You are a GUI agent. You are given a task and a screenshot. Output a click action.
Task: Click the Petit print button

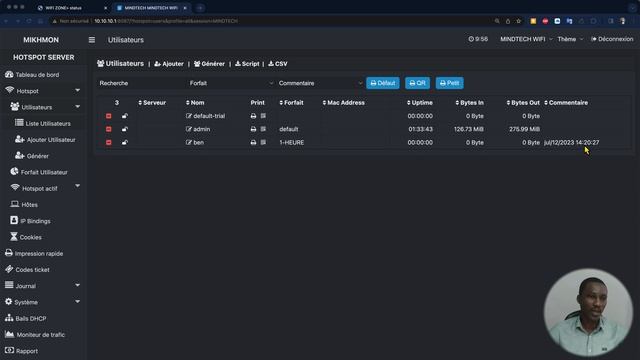(x=449, y=83)
